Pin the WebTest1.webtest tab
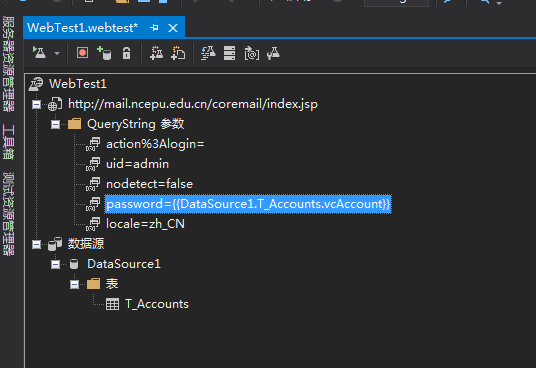The height and width of the screenshot is (368, 536). pos(154,28)
